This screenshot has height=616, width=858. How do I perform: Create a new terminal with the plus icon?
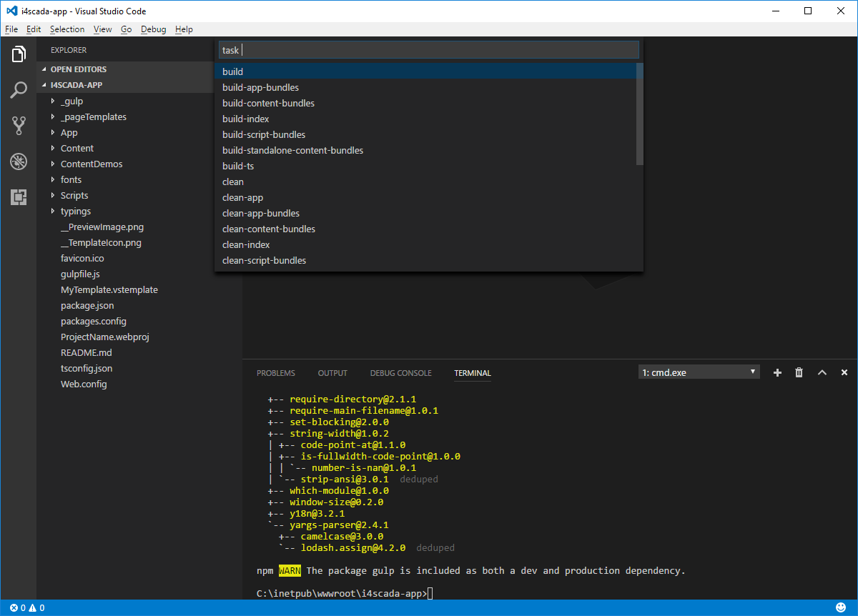[777, 372]
